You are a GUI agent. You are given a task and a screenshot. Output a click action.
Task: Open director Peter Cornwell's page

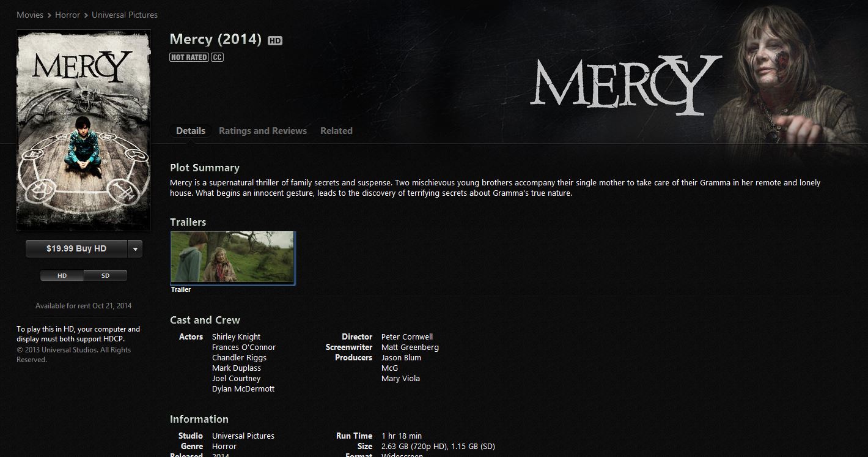click(407, 337)
